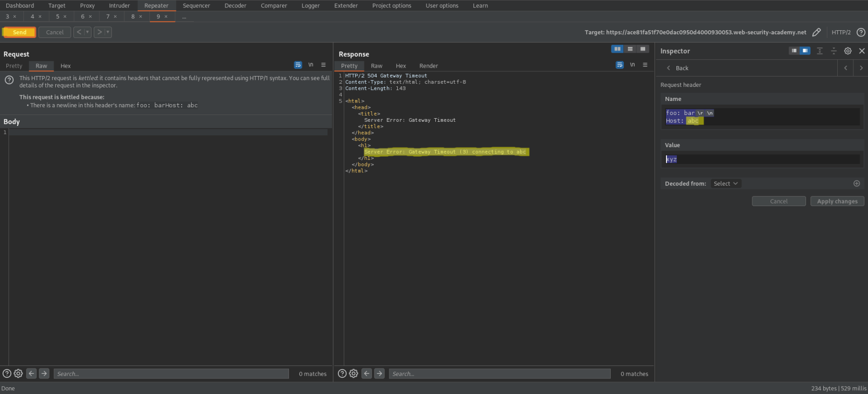Image resolution: width=868 pixels, height=394 pixels.
Task: Open Inspector settings gear
Action: click(848, 51)
